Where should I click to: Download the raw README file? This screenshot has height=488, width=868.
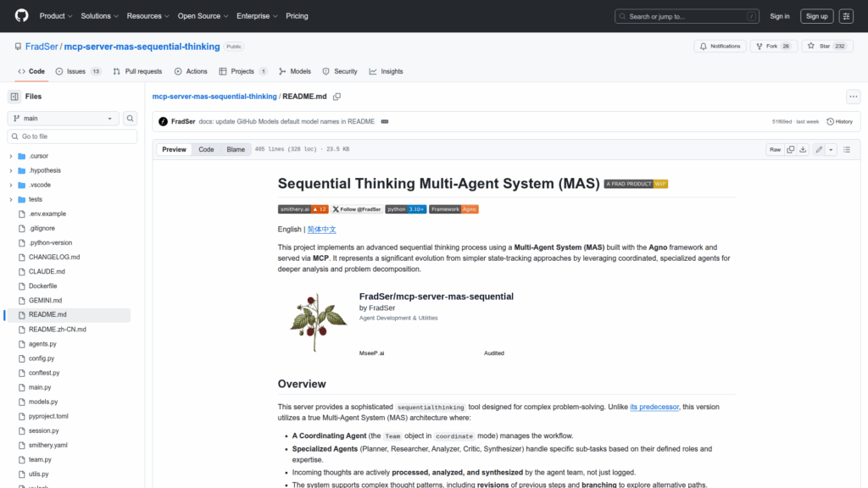pyautogui.click(x=803, y=150)
